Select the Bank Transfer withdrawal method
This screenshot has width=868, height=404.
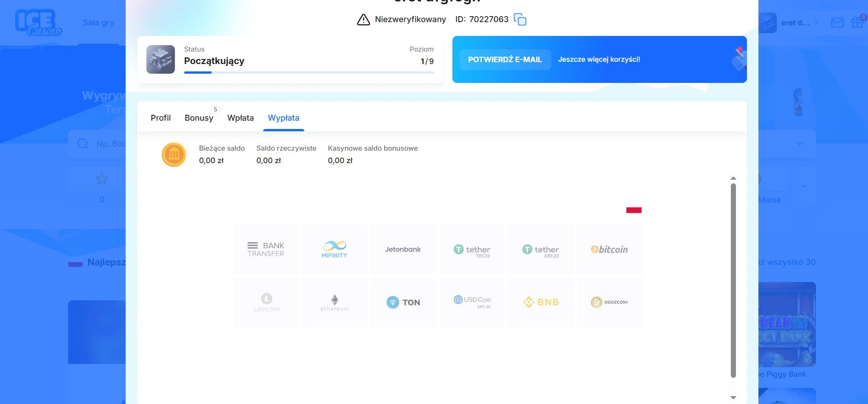click(x=266, y=249)
